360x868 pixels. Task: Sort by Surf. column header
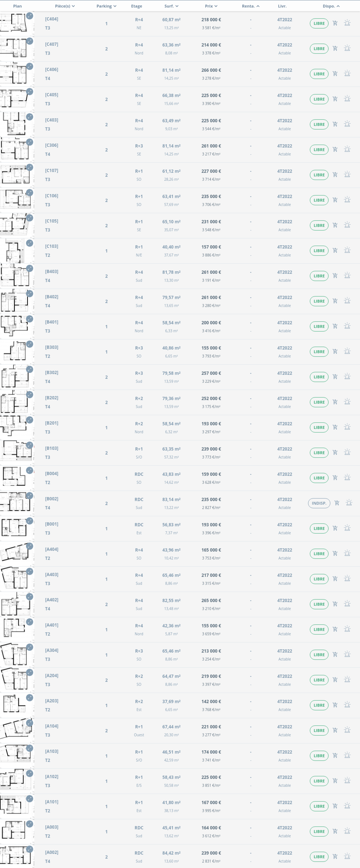[x=172, y=6]
